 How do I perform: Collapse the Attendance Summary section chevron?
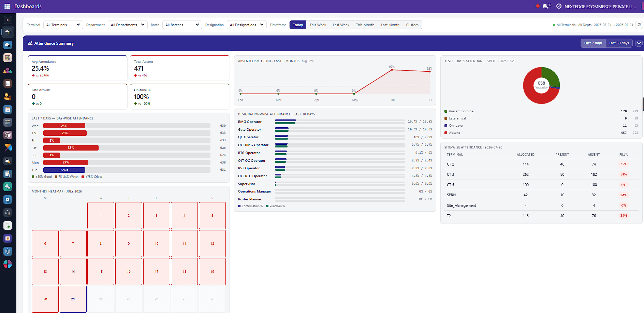pos(639,43)
